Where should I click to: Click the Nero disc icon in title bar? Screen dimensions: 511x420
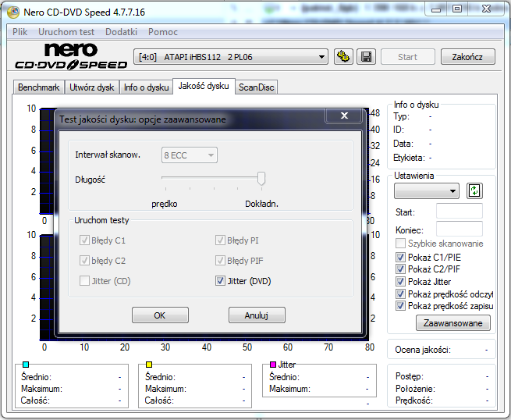13,12
